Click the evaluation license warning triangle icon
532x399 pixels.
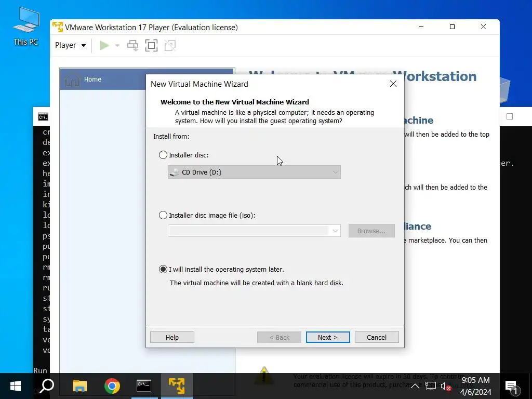pos(264,375)
